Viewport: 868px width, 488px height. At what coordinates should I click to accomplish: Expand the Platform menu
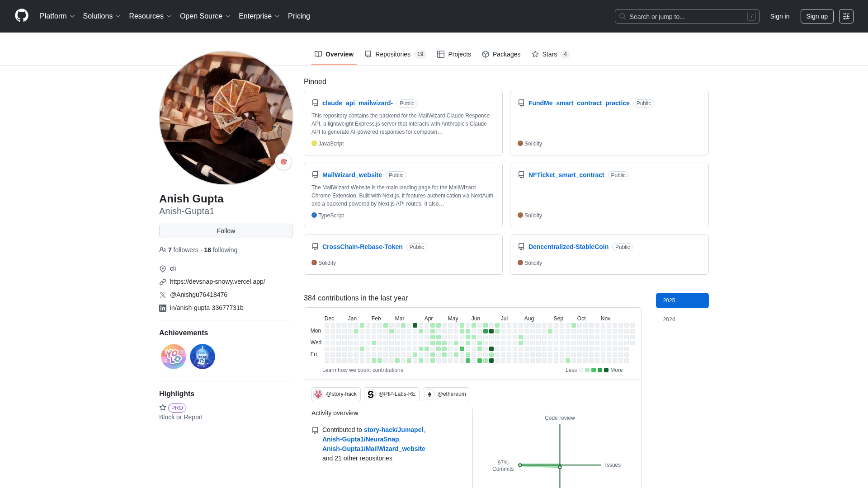click(x=57, y=16)
